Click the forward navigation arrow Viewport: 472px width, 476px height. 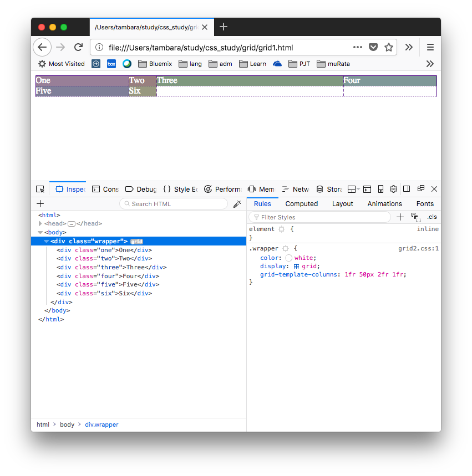tap(60, 47)
